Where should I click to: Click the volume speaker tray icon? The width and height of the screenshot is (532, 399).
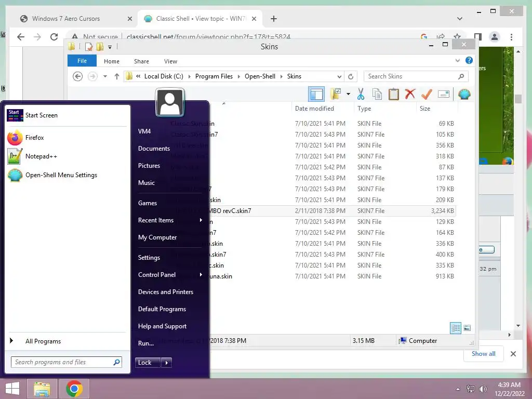(483, 389)
